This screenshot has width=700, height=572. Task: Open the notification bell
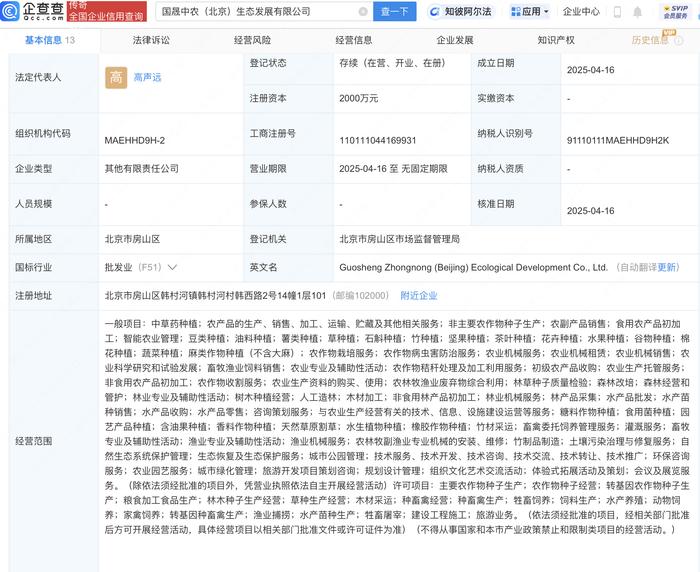(638, 12)
